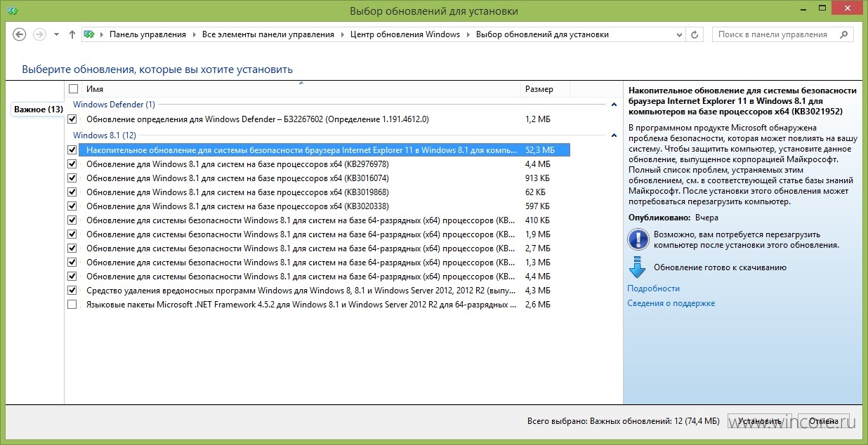
Task: Uncheck the Windows Defender definition update
Action: 72,119
